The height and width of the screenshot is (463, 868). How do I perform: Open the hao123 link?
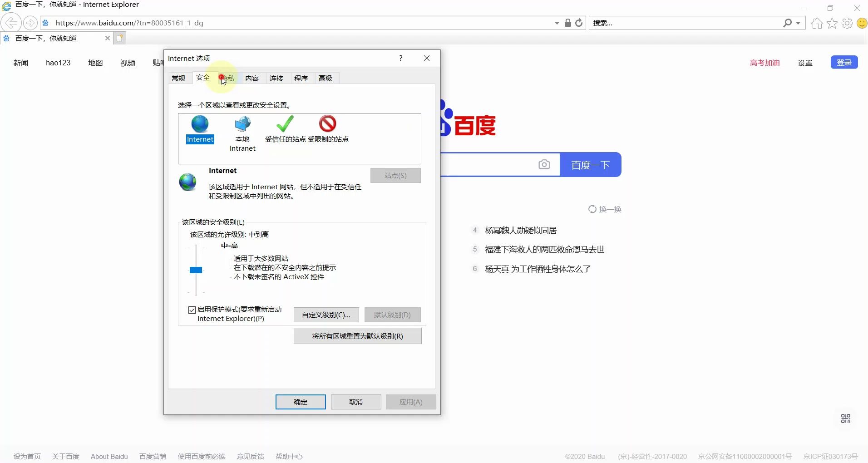58,63
